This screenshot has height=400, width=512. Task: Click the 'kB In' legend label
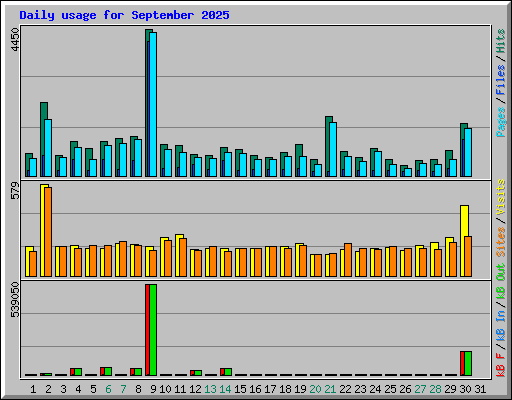(x=500, y=326)
